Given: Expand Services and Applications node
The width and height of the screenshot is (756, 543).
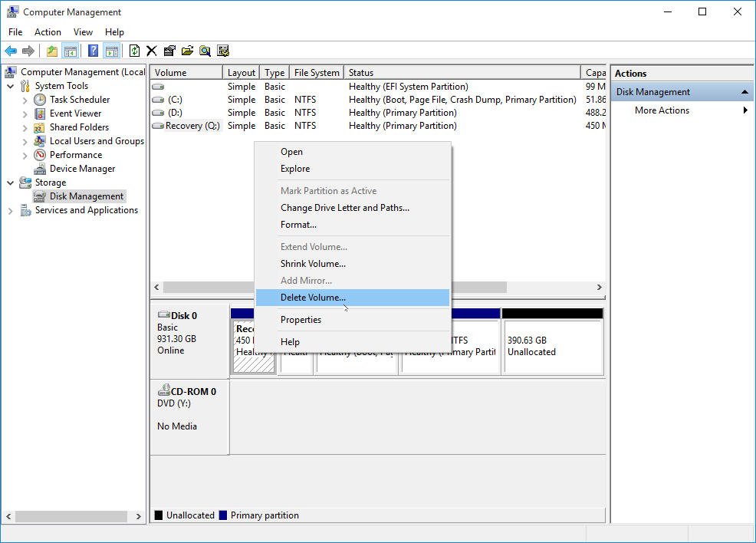Looking at the screenshot, I should point(11,210).
